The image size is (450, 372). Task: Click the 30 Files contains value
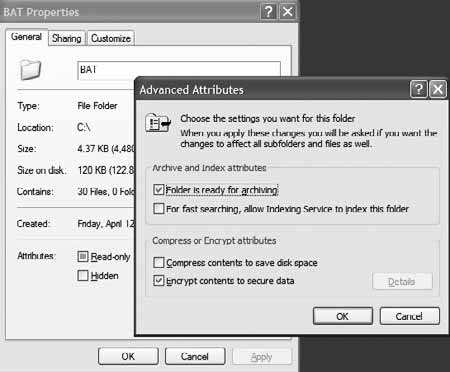click(106, 192)
